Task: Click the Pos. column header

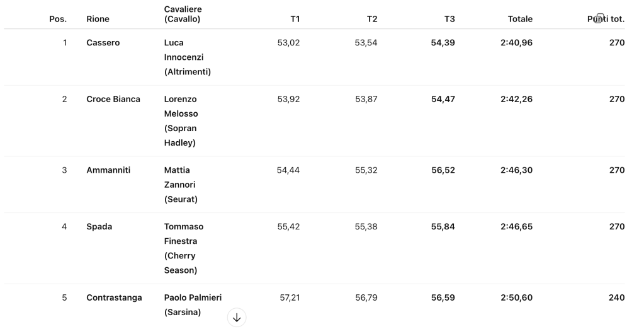Action: 58,19
